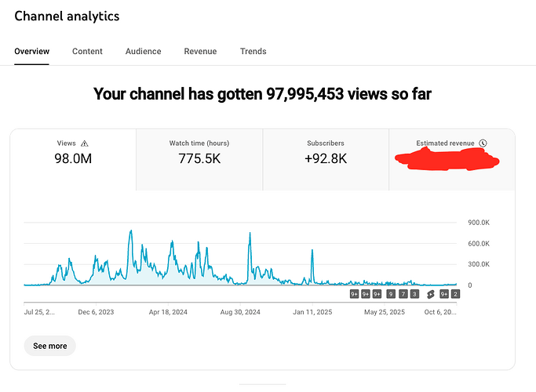Show the Watch time (hours) chart

tap(199, 159)
